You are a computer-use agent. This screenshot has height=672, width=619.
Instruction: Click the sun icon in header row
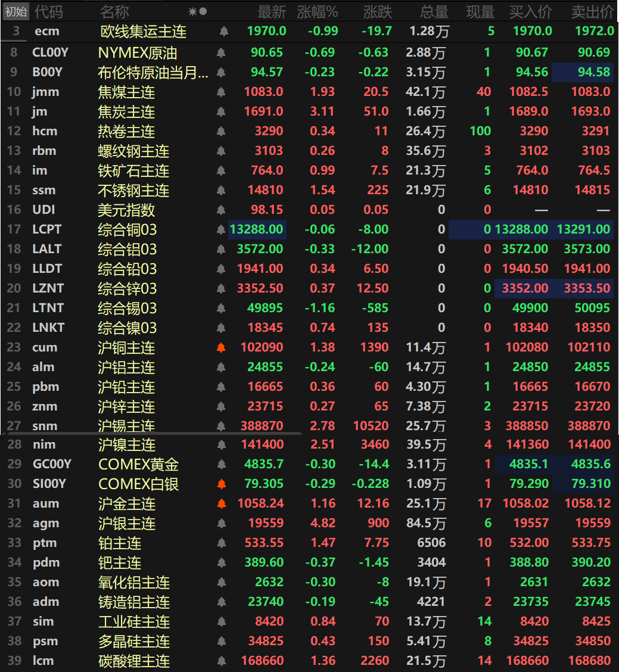tap(192, 11)
